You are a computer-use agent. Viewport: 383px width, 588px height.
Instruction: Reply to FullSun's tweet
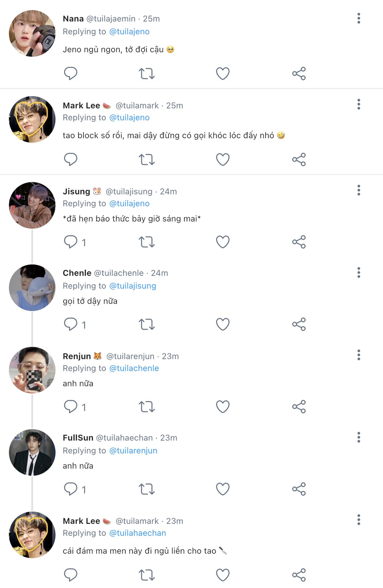pos(71,489)
